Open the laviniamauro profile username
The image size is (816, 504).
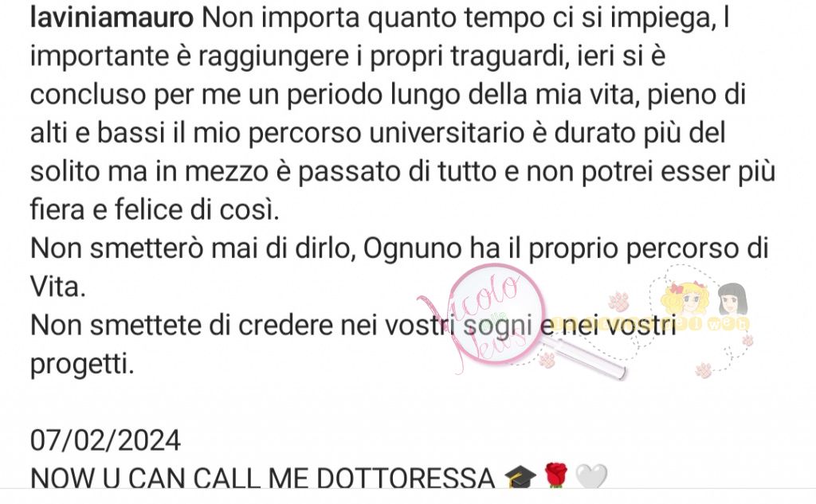[x=112, y=18]
